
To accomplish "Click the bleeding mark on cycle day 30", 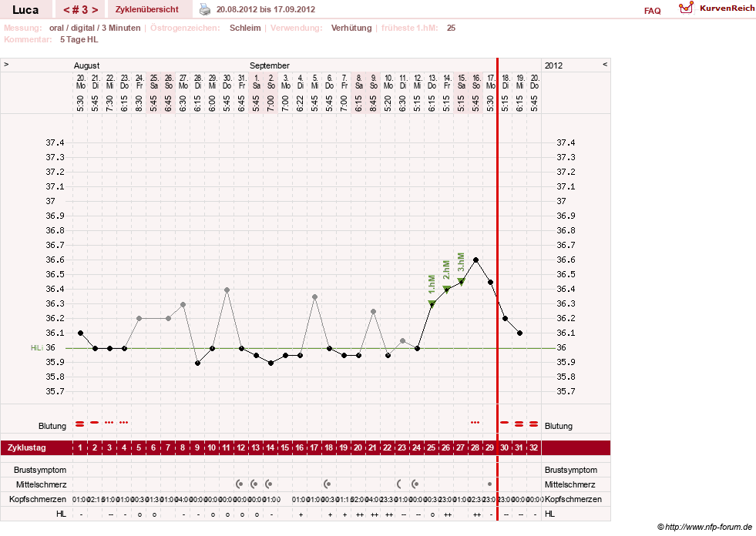I will 504,422.
